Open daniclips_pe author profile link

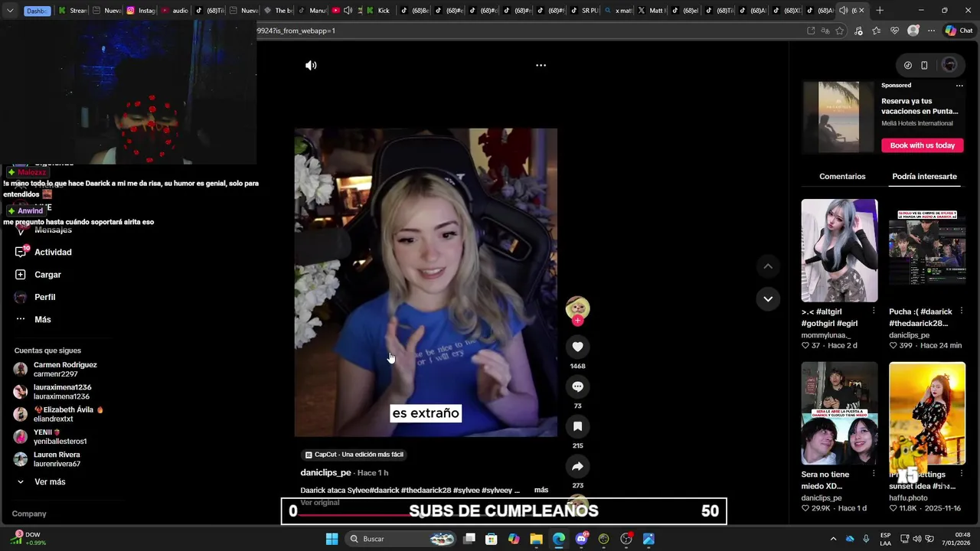coord(325,473)
